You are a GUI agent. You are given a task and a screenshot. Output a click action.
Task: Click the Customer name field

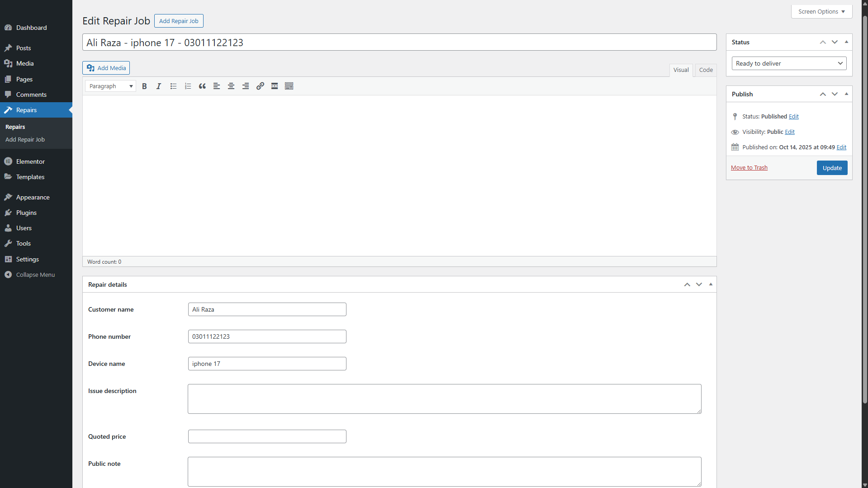click(267, 309)
